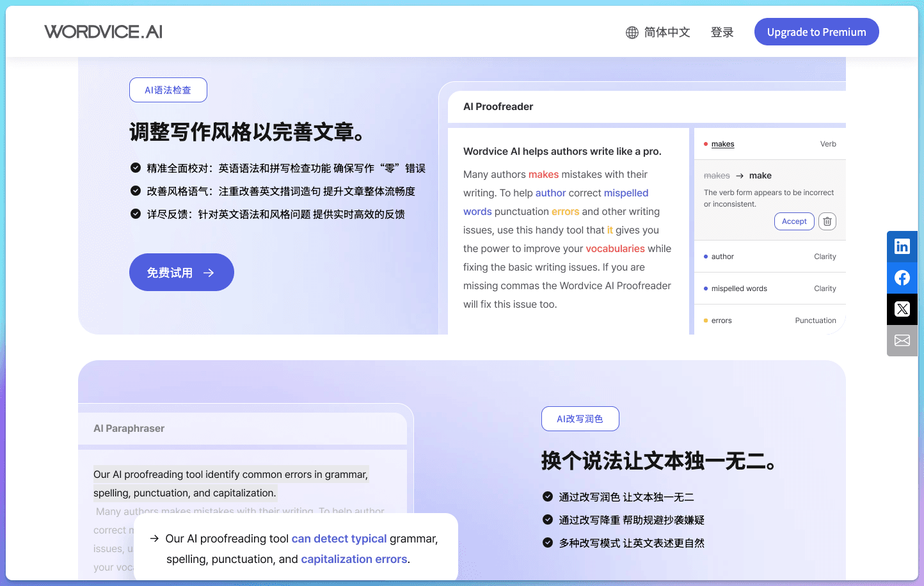Click the globe language icon

[632, 33]
